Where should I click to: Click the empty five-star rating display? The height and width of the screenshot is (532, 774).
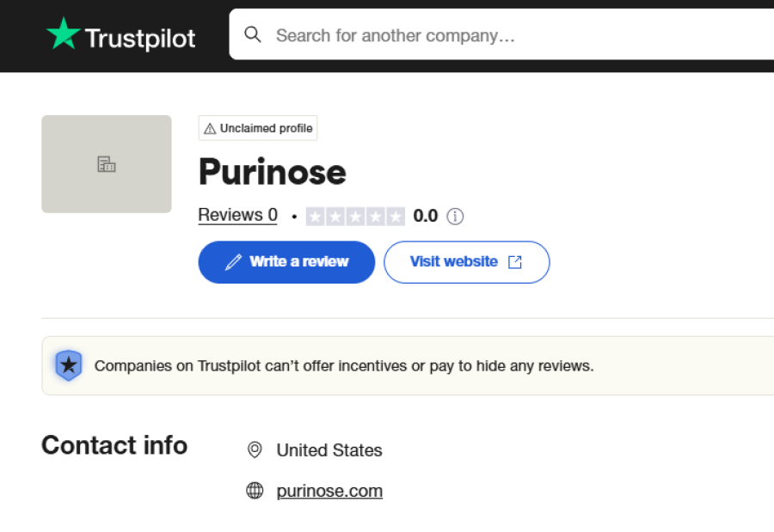pyautogui.click(x=355, y=217)
